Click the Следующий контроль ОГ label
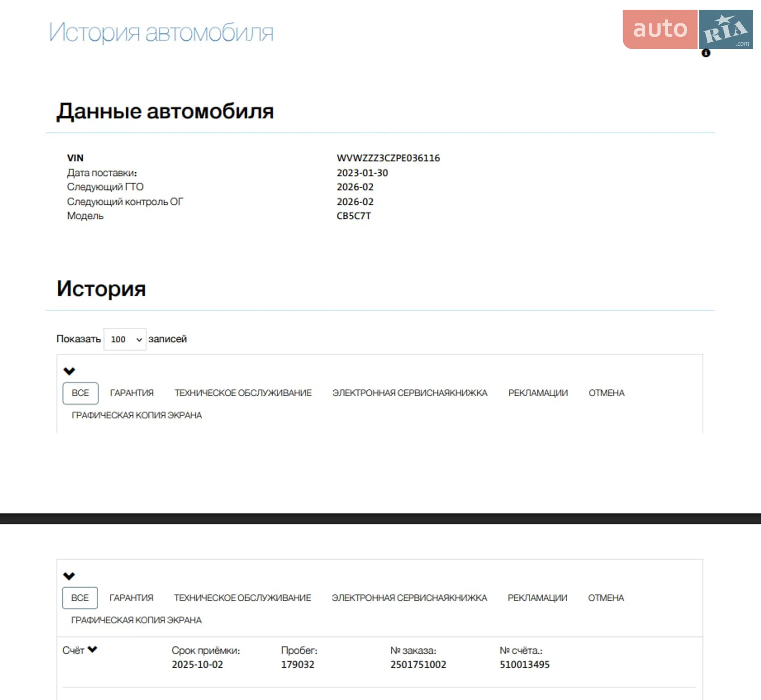The width and height of the screenshot is (761, 700). tap(125, 202)
